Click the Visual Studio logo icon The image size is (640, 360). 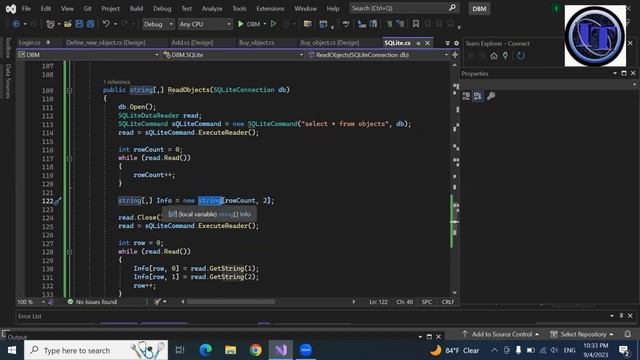11,9
